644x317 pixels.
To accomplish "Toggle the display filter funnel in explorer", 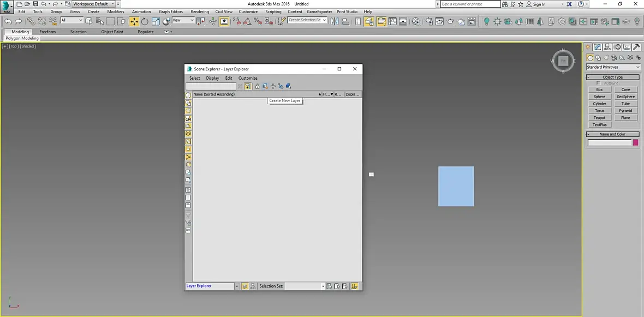I will pyautogui.click(x=247, y=86).
